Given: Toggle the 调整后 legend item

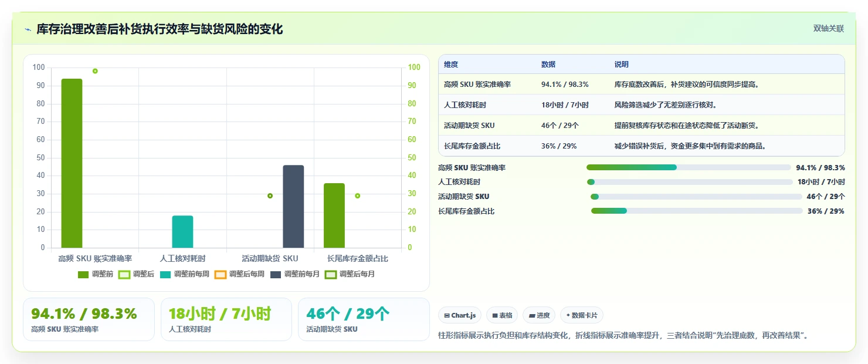Looking at the screenshot, I should tap(137, 274).
